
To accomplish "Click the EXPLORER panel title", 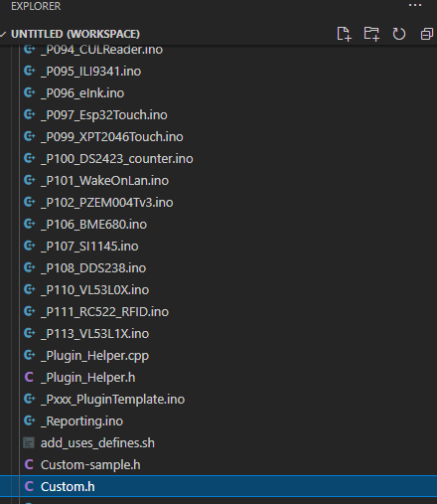I will 36,6.
